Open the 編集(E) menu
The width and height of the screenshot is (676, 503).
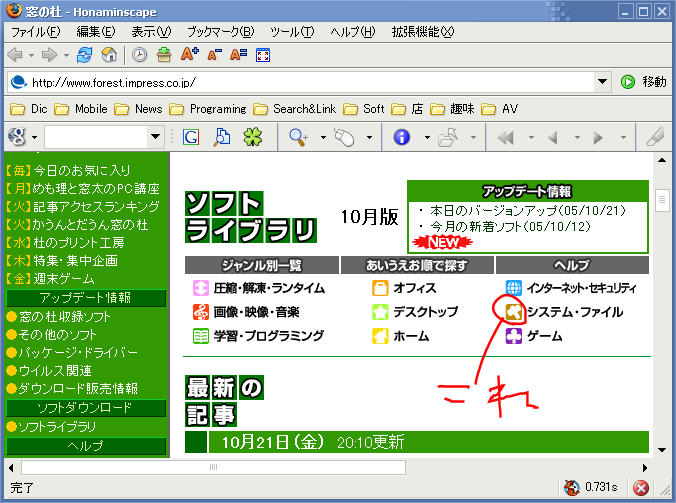[x=96, y=32]
